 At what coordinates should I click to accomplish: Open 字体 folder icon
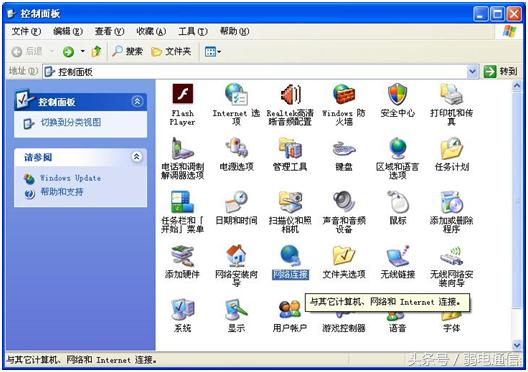pyautogui.click(x=451, y=327)
